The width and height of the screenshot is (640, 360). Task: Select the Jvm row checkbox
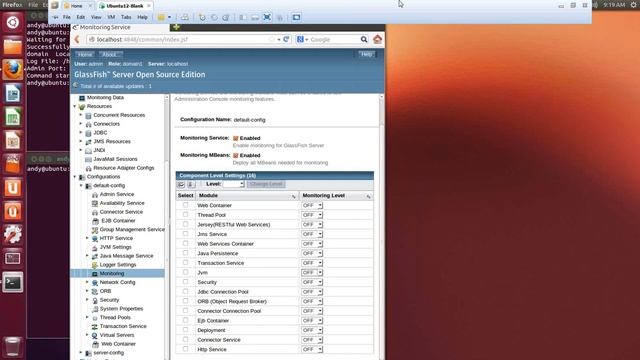(185, 272)
